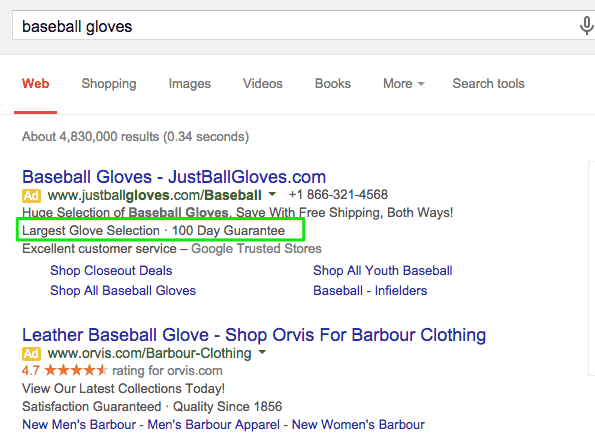Click the Ad badge beside justballgloves.com
595x440 pixels.
31,196
